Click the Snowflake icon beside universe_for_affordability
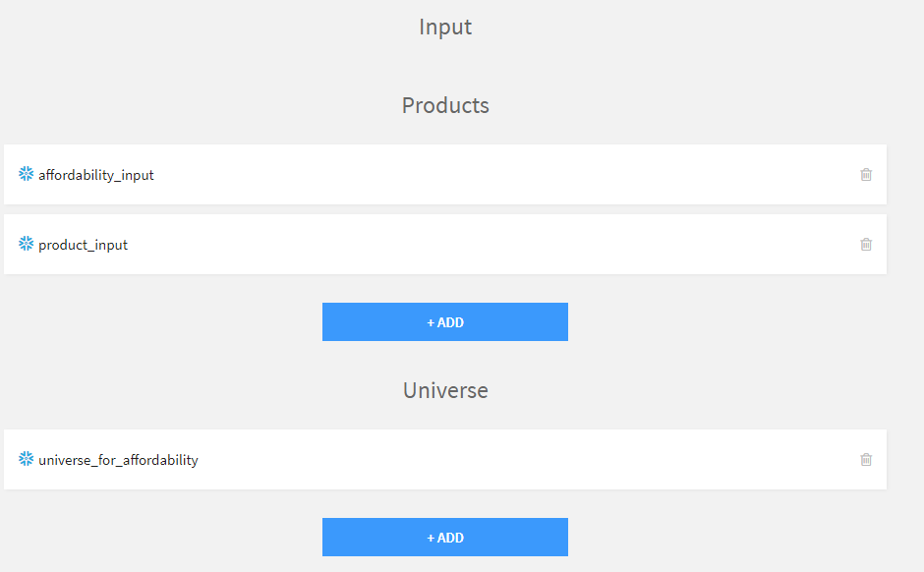 [27, 459]
